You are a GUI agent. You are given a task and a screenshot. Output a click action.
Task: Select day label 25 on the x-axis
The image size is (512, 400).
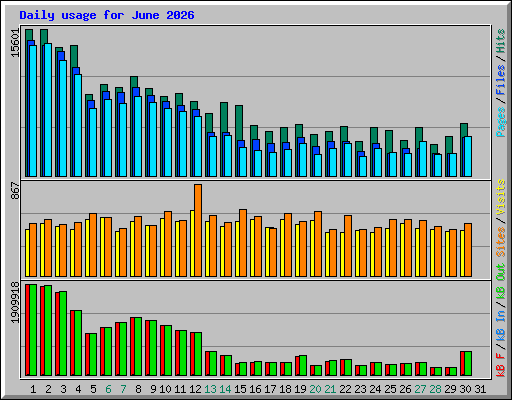pyautogui.click(x=390, y=389)
